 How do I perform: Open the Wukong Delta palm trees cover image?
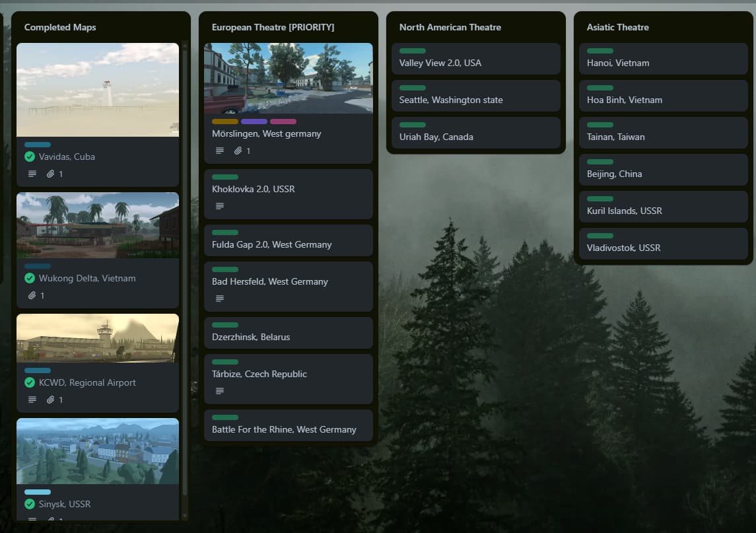[98, 225]
